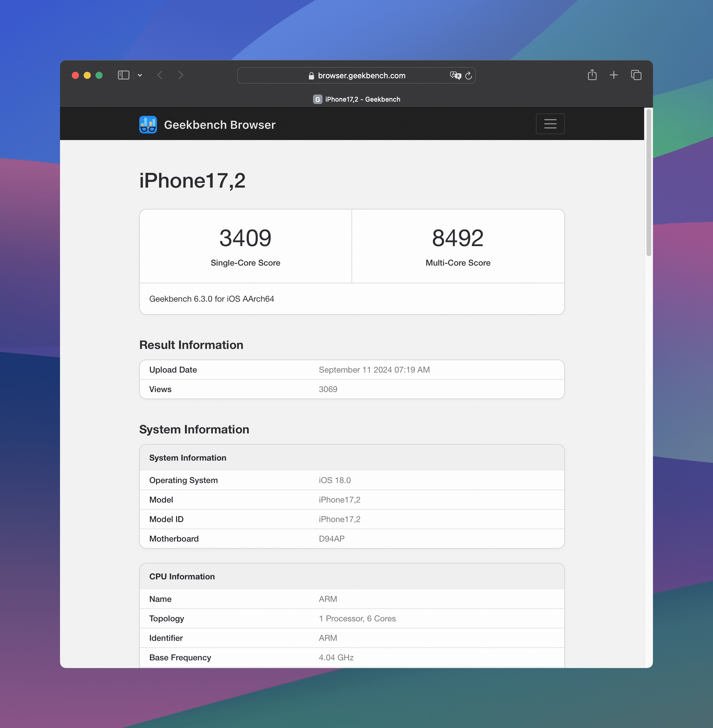The width and height of the screenshot is (713, 728).
Task: Click the Topology value 1 Processor, 6 Cores
Action: coord(357,618)
